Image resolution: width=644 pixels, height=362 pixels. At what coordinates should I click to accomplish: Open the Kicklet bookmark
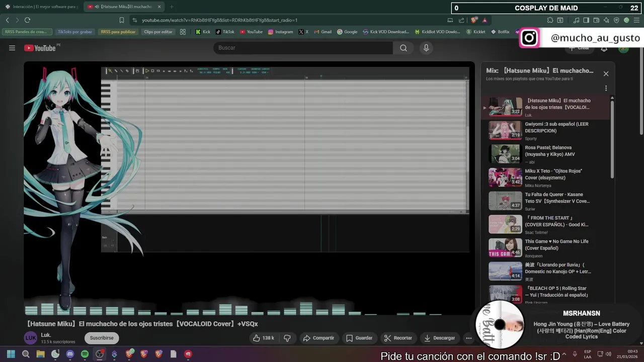475,32
